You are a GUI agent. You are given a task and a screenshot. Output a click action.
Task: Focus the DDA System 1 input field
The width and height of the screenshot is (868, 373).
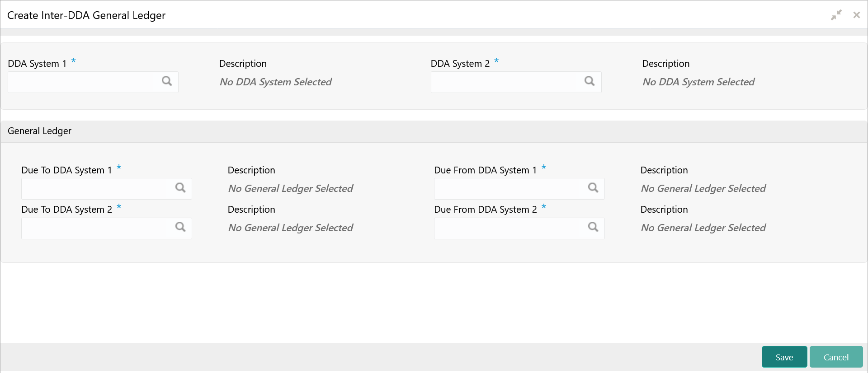coord(84,82)
